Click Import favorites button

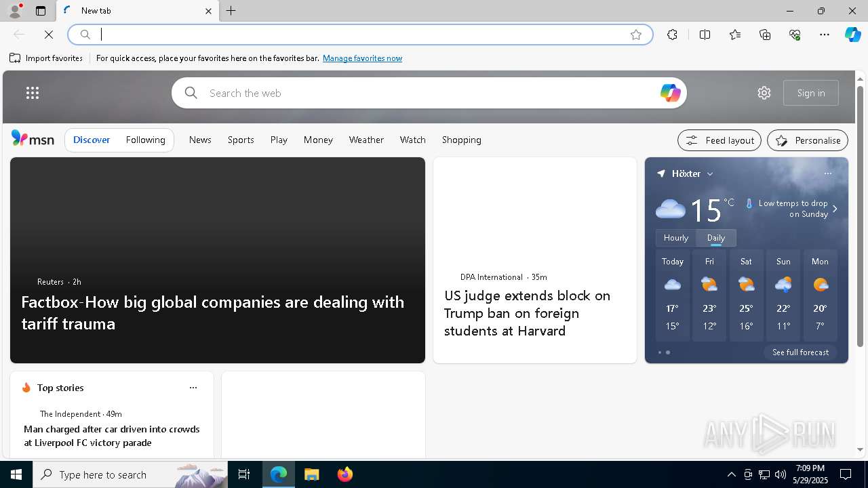46,58
